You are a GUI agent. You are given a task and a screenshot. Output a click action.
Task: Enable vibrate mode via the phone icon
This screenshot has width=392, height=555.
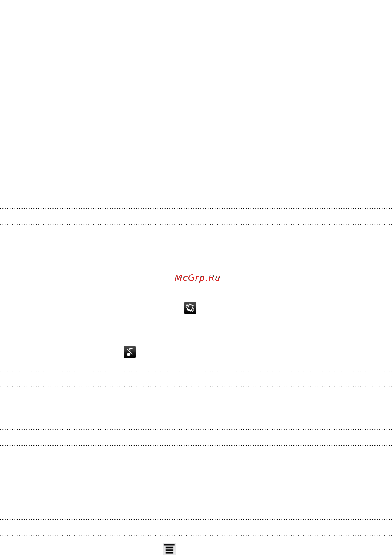pyautogui.click(x=190, y=308)
